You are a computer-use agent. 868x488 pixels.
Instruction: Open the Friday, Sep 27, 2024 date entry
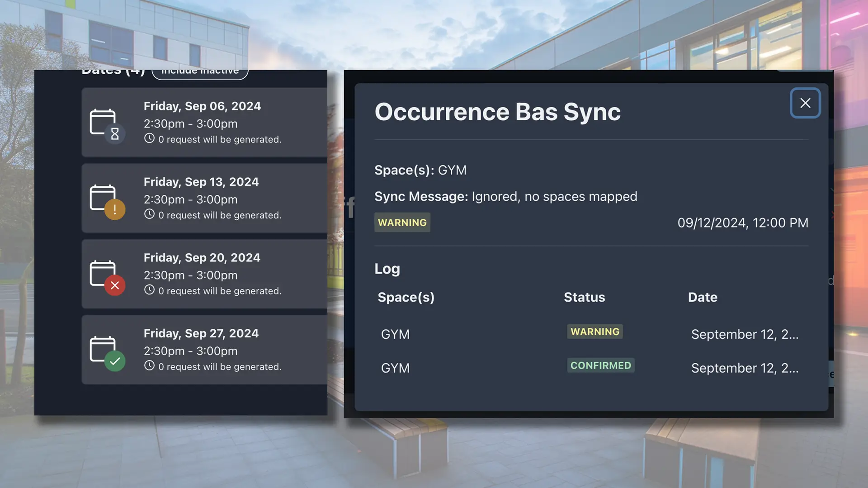coord(201,333)
